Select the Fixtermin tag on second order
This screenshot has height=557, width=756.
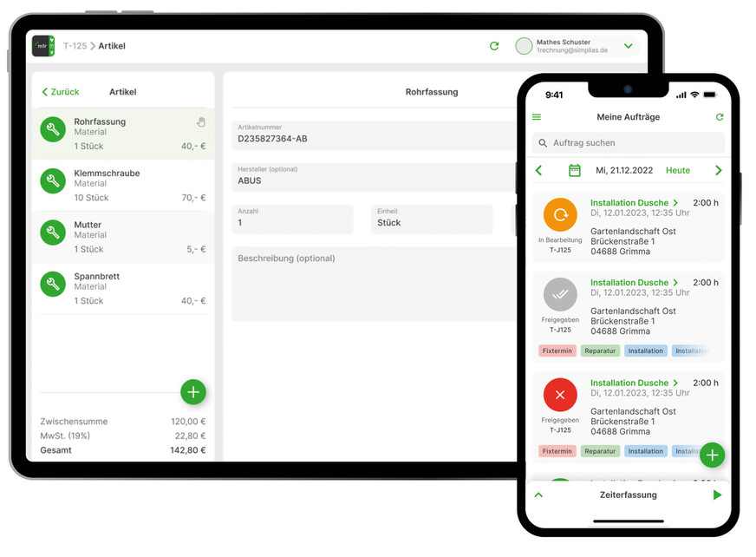[557, 351]
